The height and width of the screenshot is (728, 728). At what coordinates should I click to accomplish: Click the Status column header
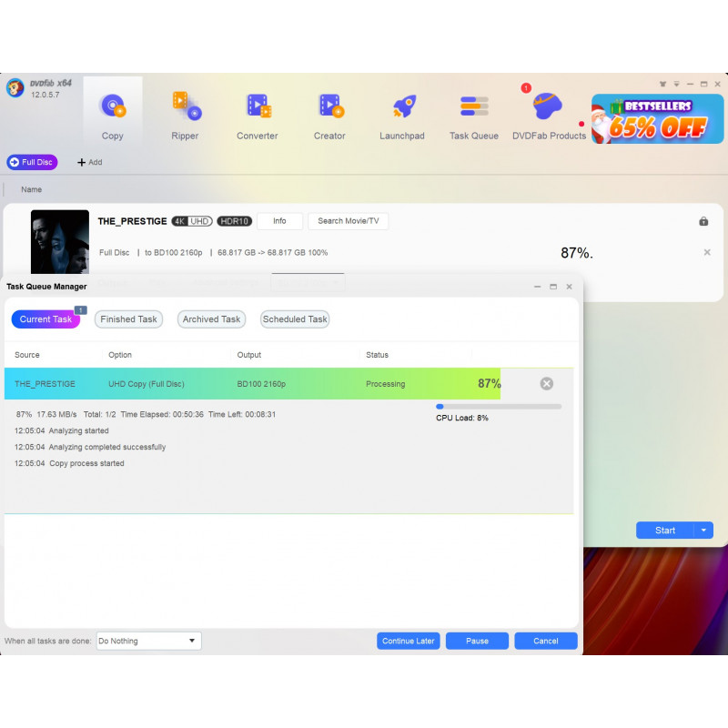pyautogui.click(x=377, y=355)
